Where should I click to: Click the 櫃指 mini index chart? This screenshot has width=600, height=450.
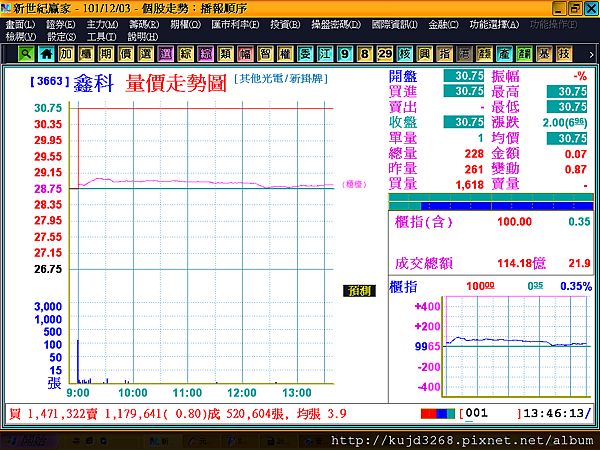click(517, 346)
